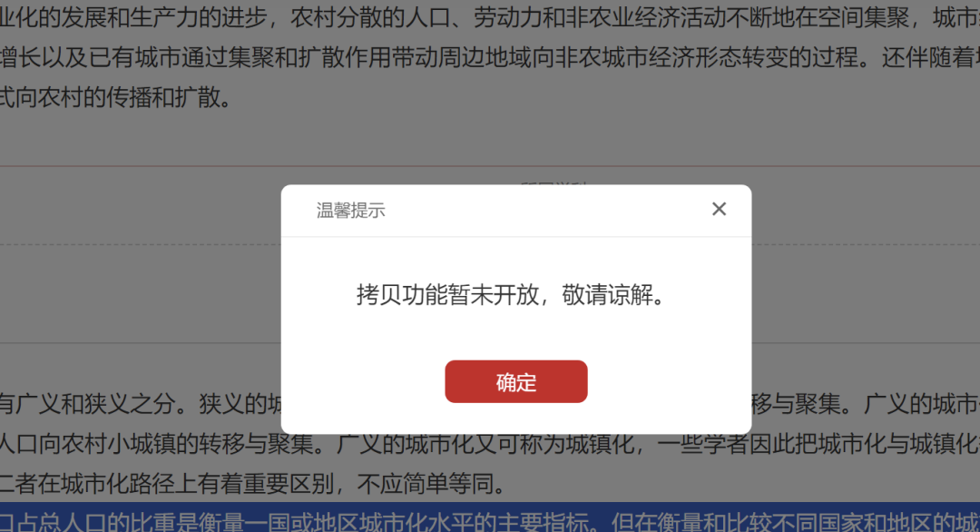
Task: Click the text 移与聚集。广义的城市 right of dialog
Action: point(865,404)
